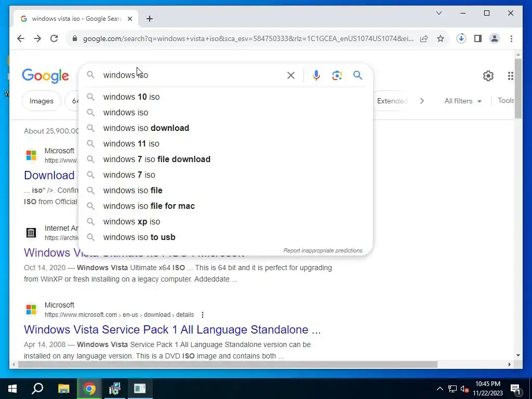The width and height of the screenshot is (532, 399).
Task: Select suggestion windows iso to usb
Action: 225,237
